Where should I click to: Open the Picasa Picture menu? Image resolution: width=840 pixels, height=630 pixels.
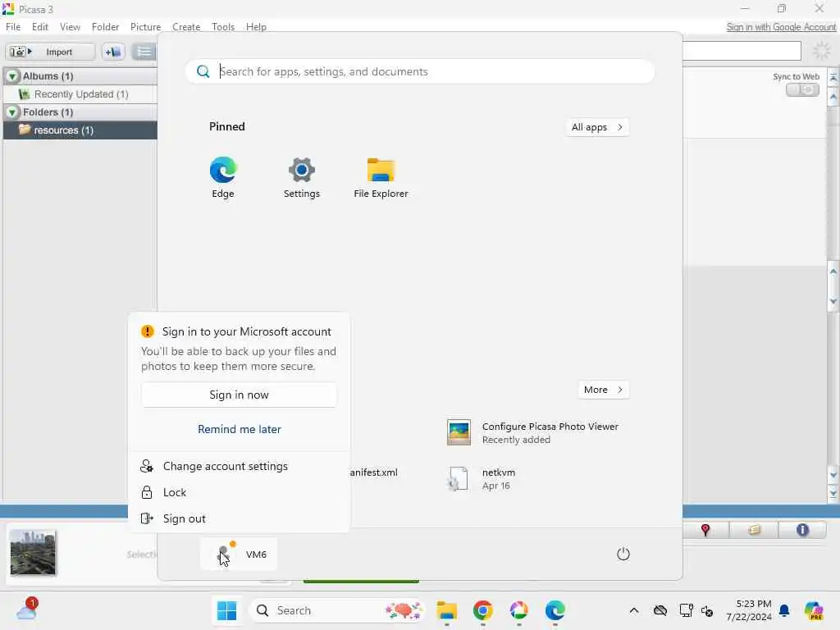tap(145, 27)
